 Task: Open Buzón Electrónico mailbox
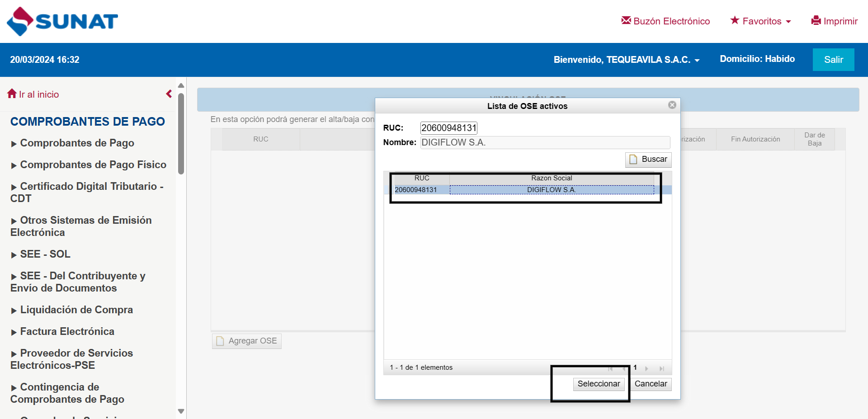pyautogui.click(x=665, y=21)
